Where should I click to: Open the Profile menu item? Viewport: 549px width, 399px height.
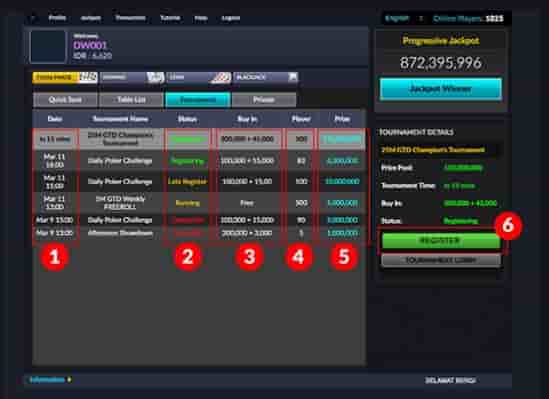[57, 18]
